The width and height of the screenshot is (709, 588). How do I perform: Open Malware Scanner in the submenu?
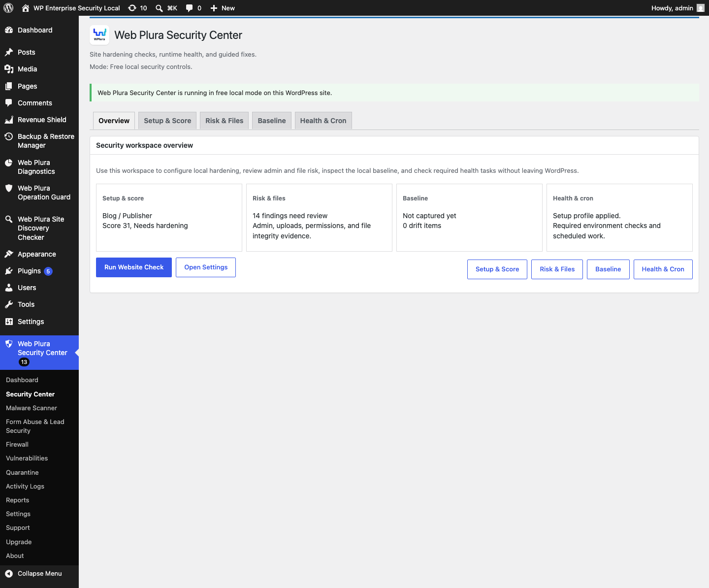[x=32, y=408]
